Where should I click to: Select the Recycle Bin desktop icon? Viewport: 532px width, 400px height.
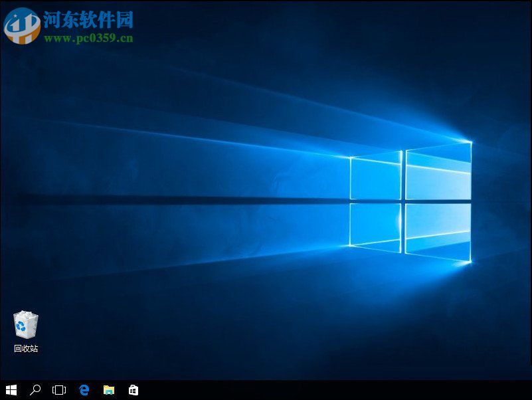click(26, 325)
